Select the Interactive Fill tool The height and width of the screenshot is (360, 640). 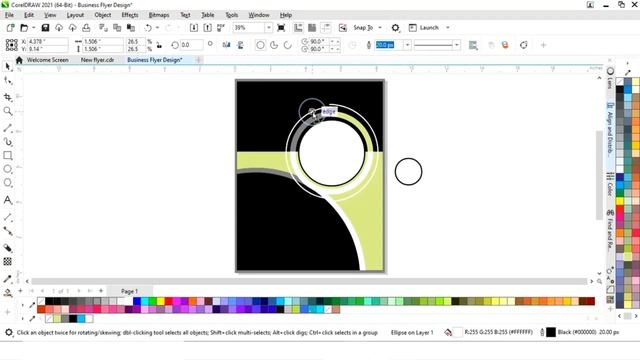7,293
